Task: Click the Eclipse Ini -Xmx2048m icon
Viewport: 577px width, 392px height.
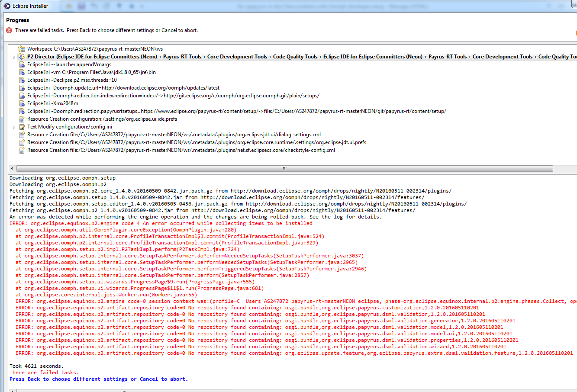Action: [x=22, y=103]
